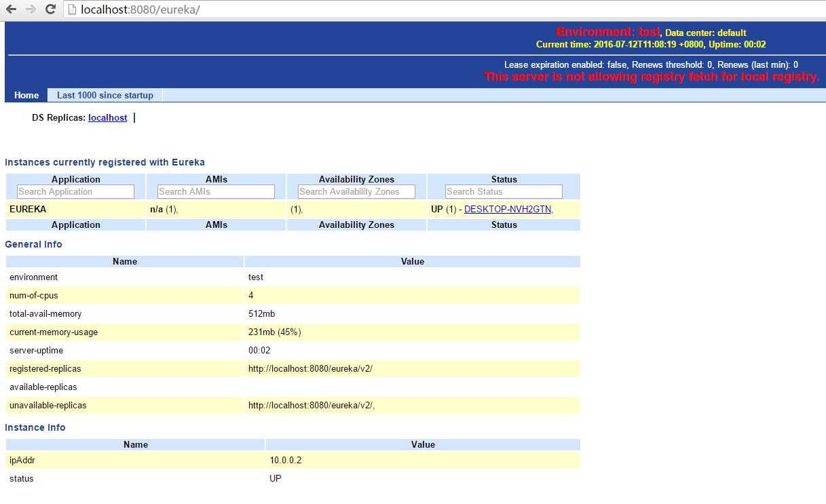Click the Instance Info status value UP
826x504 pixels.
tap(276, 478)
